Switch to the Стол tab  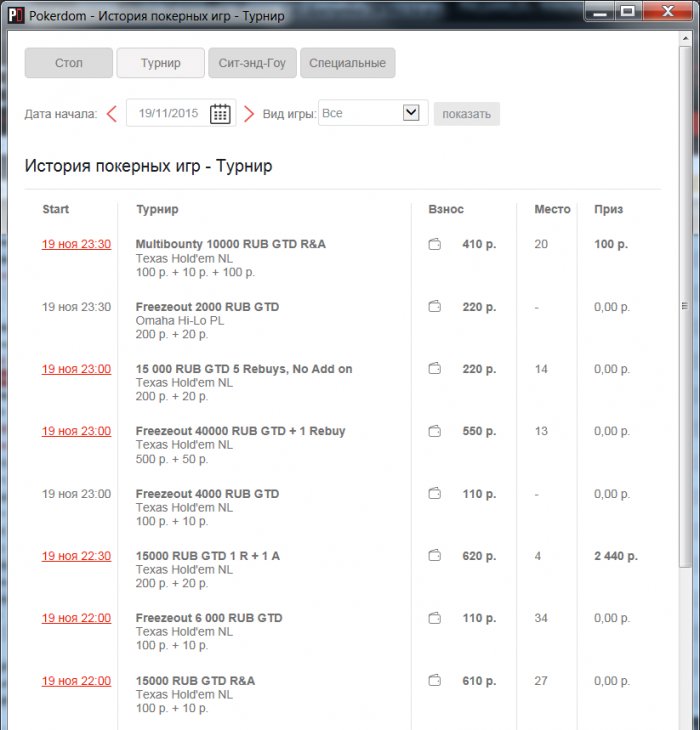(69, 63)
